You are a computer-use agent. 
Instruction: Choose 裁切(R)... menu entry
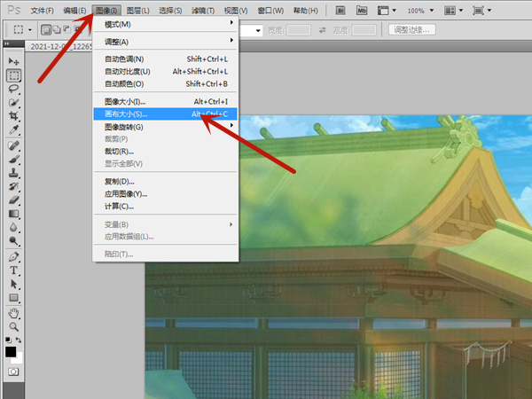(x=166, y=152)
